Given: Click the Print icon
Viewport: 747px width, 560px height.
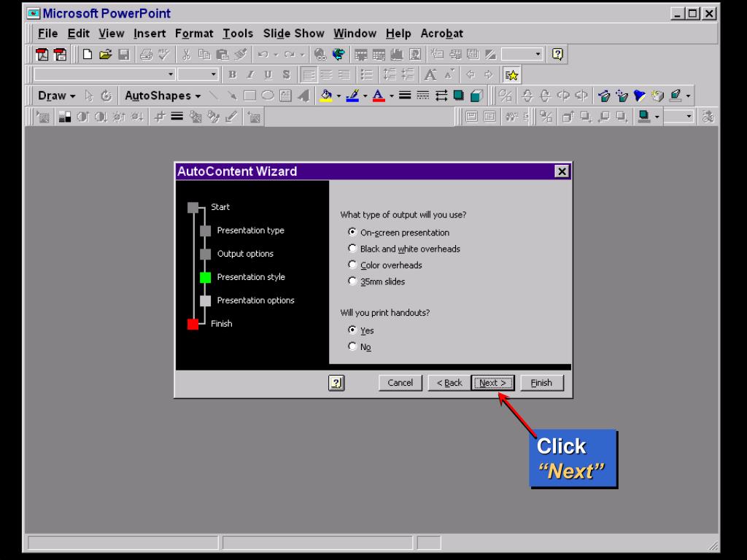Looking at the screenshot, I should (x=146, y=54).
